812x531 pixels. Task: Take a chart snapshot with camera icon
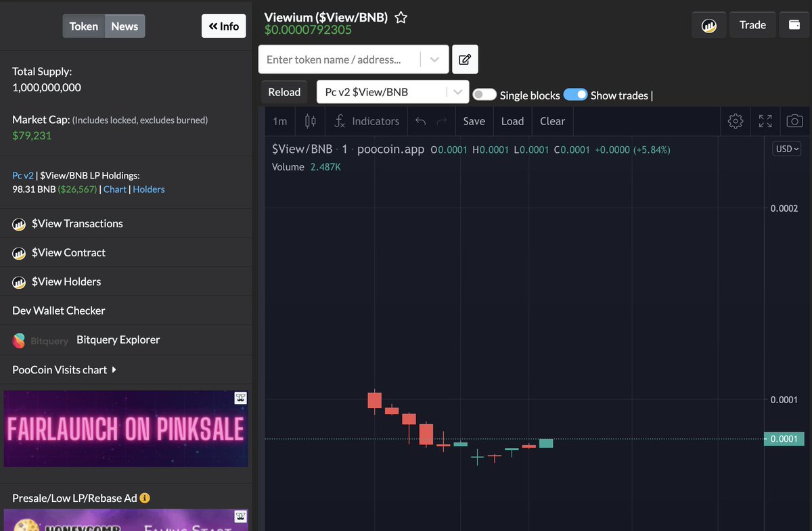[795, 121]
